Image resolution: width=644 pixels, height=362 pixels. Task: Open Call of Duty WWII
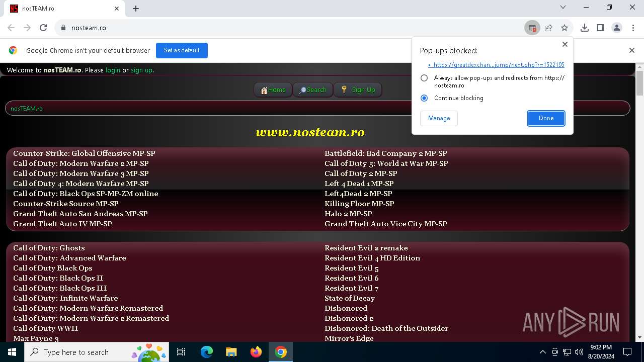46,328
